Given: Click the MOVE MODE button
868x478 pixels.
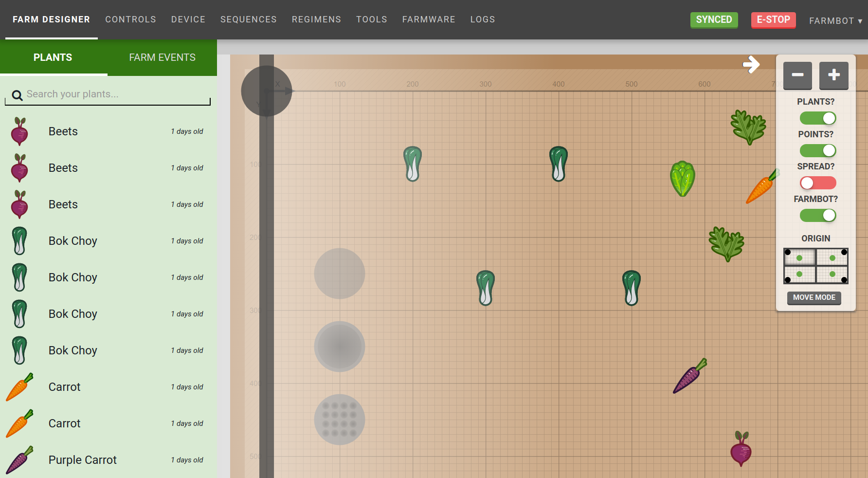Looking at the screenshot, I should click(814, 297).
